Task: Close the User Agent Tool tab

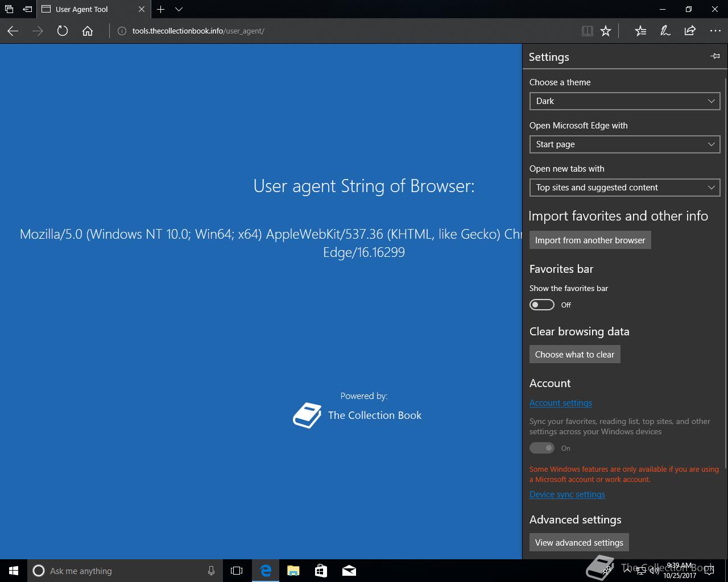Action: (x=142, y=9)
